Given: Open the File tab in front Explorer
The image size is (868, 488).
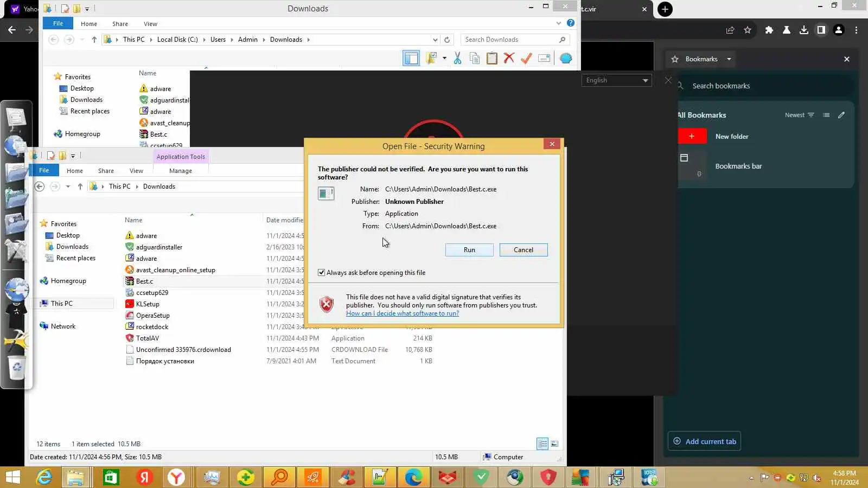Looking at the screenshot, I should tap(44, 170).
